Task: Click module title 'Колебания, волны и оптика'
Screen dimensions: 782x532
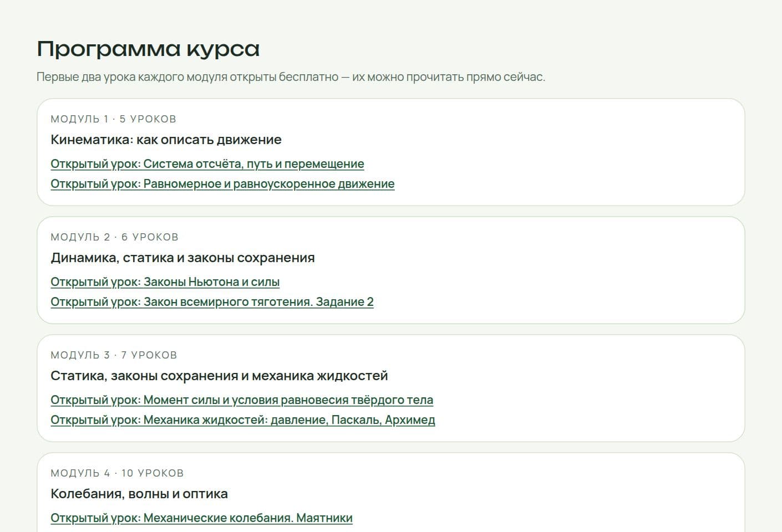Action: 139,494
